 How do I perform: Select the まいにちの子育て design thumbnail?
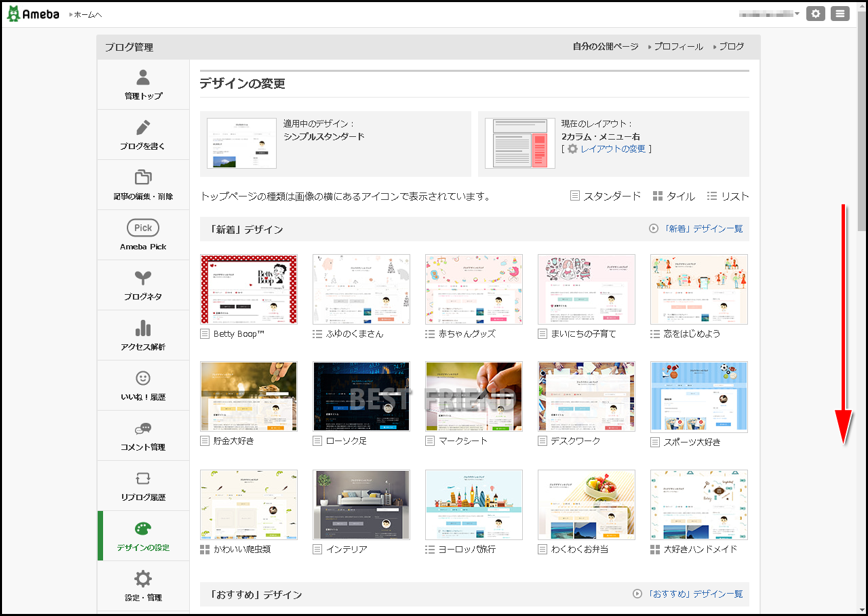click(587, 289)
